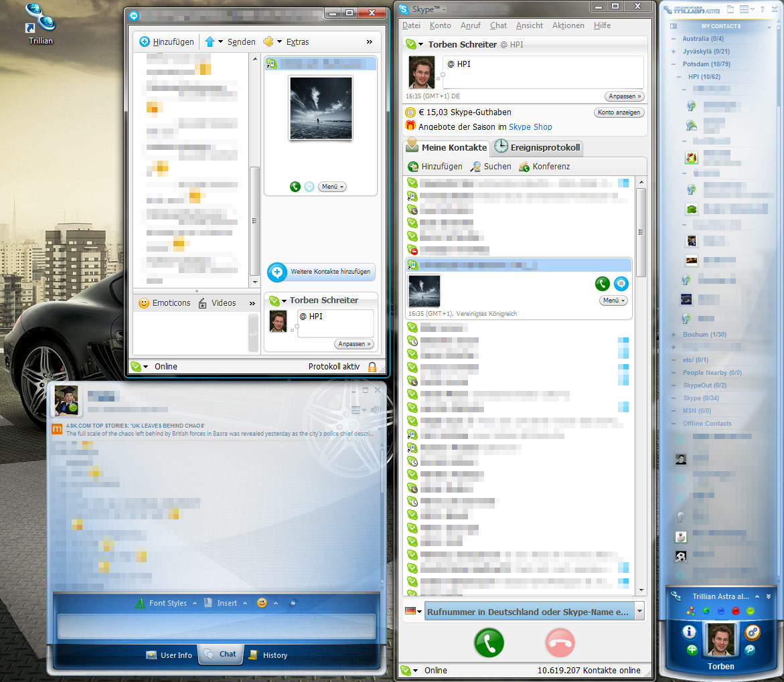Click the green call button in Skype dial area

click(x=489, y=643)
